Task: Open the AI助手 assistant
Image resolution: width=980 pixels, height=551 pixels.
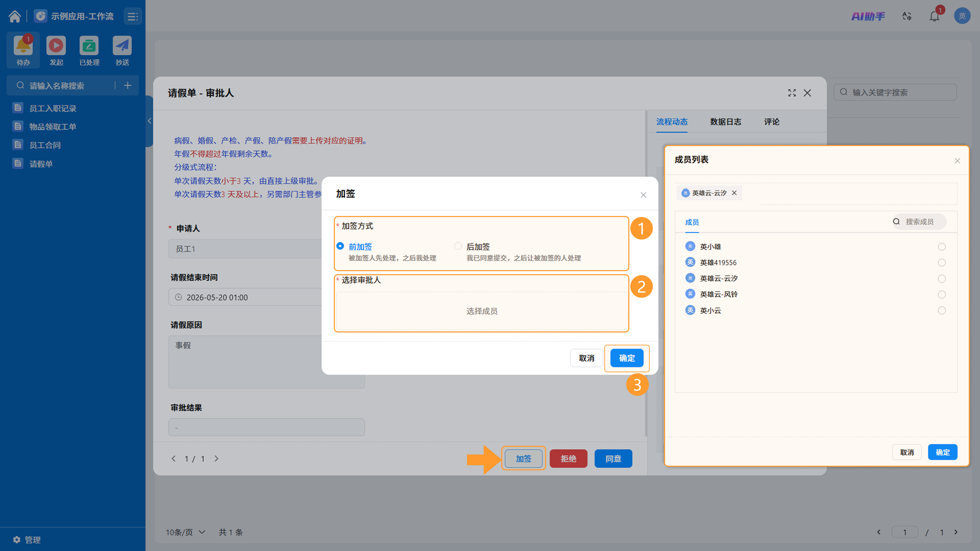Action: click(868, 16)
